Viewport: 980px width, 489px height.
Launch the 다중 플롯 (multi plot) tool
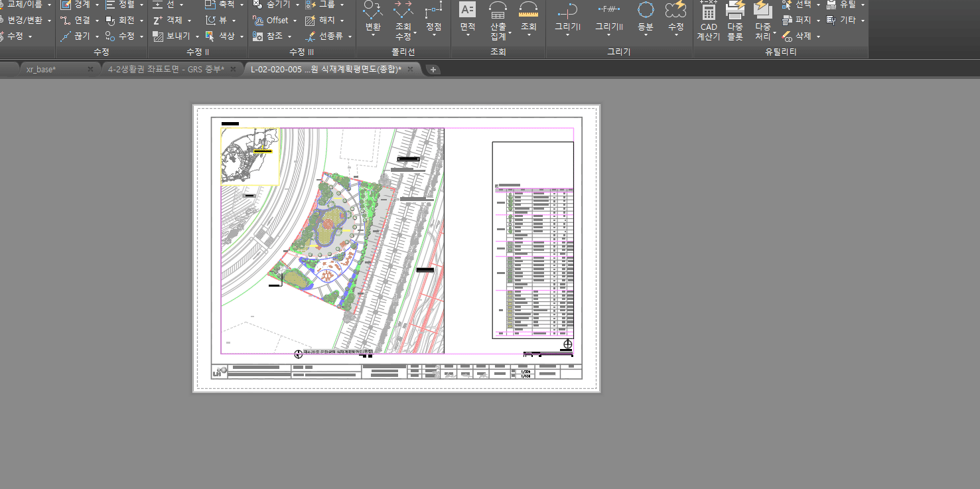[735, 21]
